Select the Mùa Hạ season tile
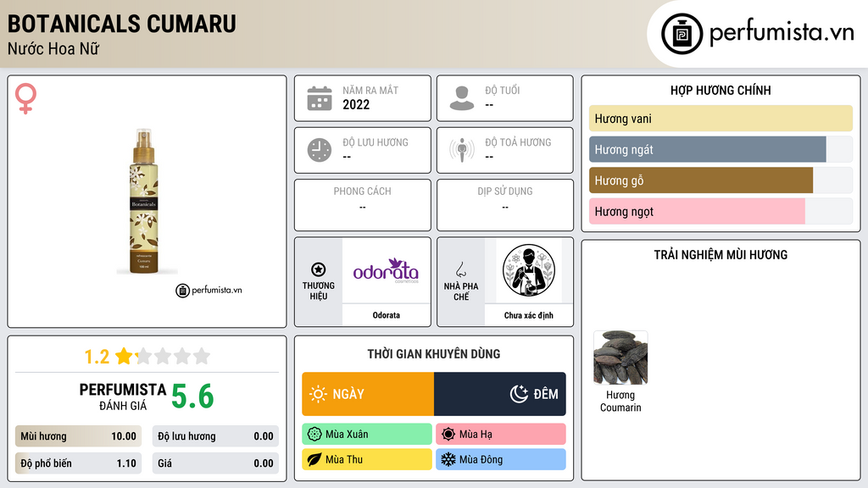Viewport: 868px width, 488px height. (501, 435)
